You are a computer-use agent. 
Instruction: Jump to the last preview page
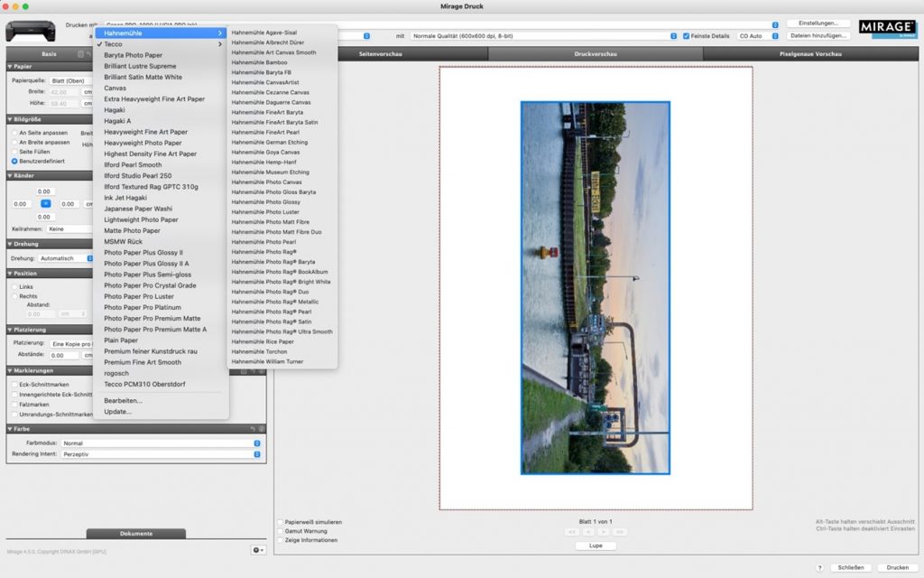(619, 532)
